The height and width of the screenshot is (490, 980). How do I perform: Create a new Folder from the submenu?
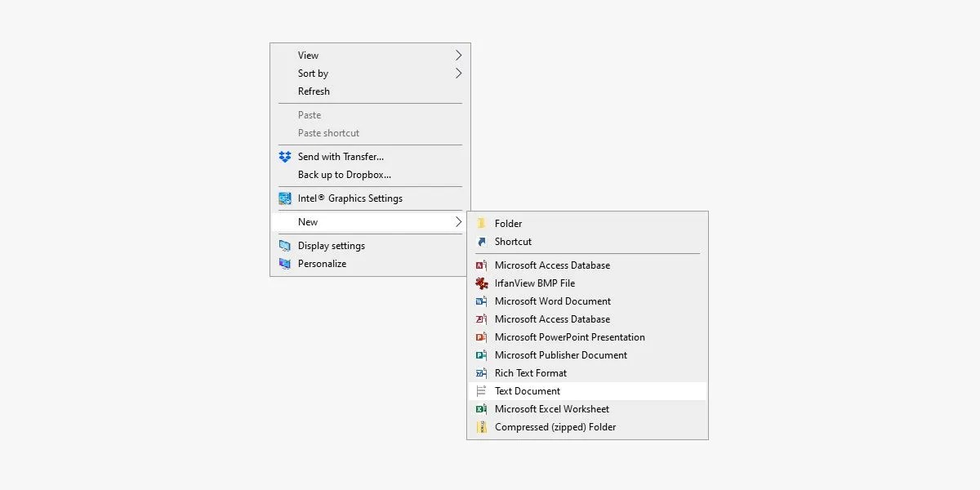pos(510,223)
